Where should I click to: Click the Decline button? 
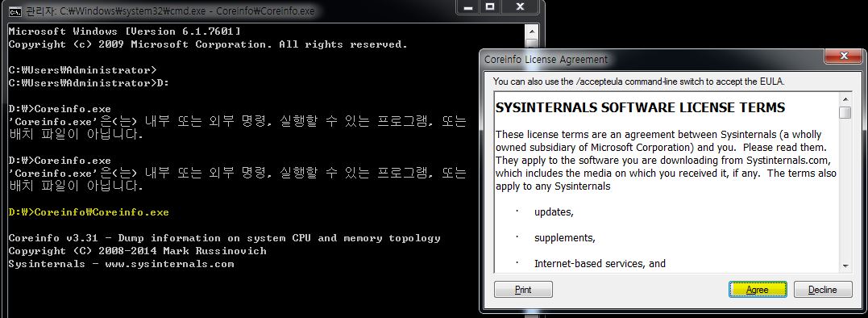pos(823,289)
